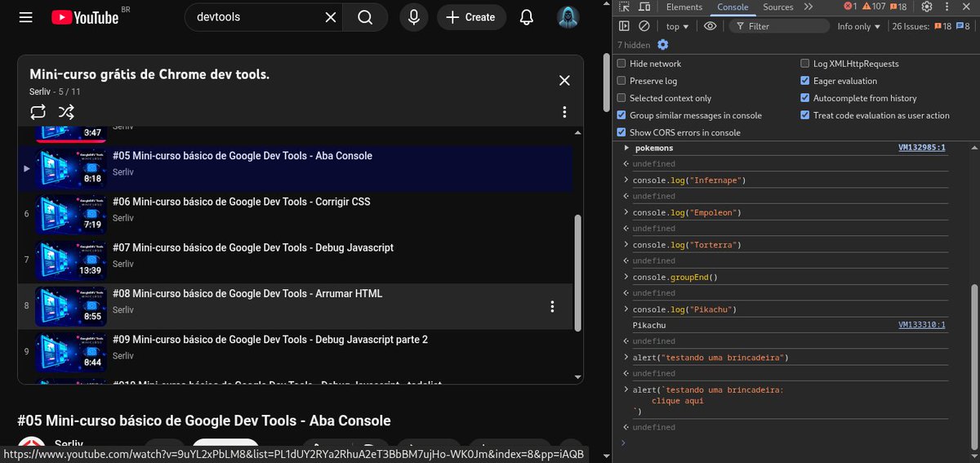Switch to the Elements tab

coord(684,7)
